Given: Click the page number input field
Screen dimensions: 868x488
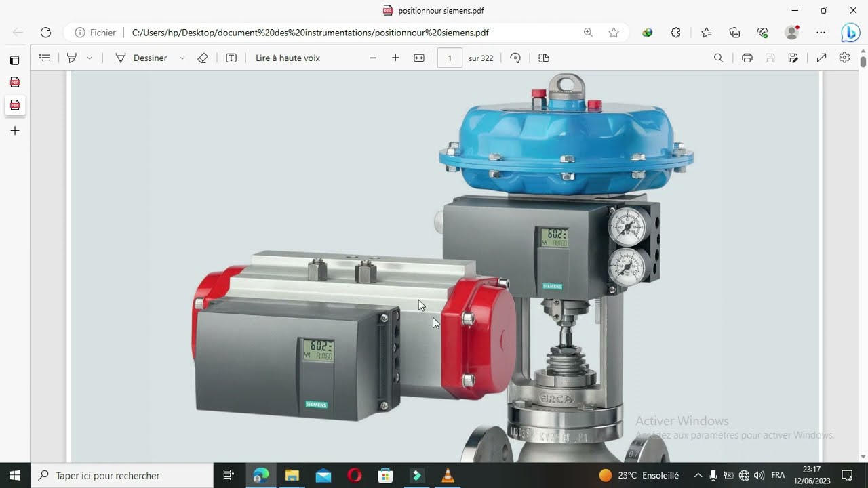Looking at the screenshot, I should point(450,58).
